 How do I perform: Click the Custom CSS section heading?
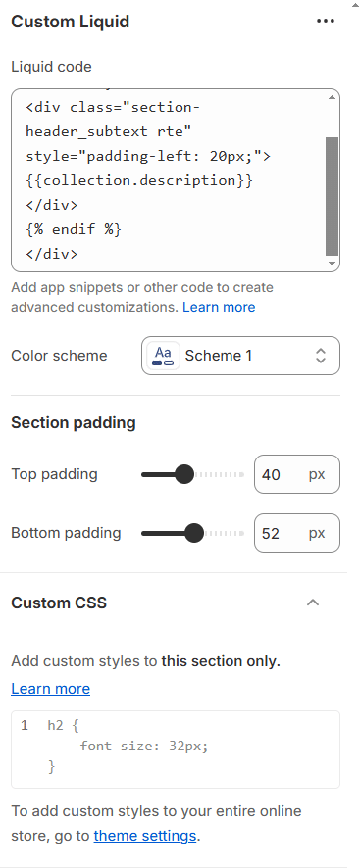[59, 603]
